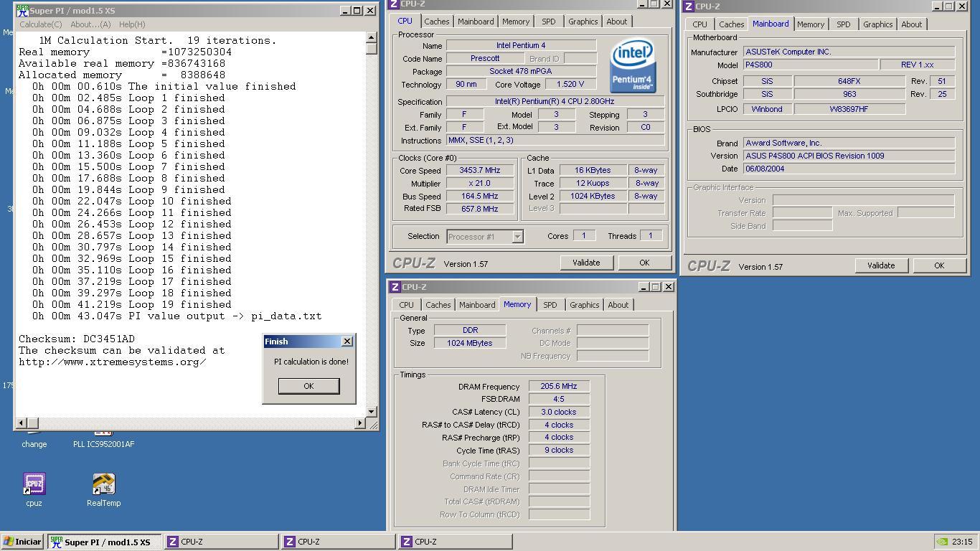Go to About tab in Memory window
This screenshot has width=980, height=551.
[618, 305]
